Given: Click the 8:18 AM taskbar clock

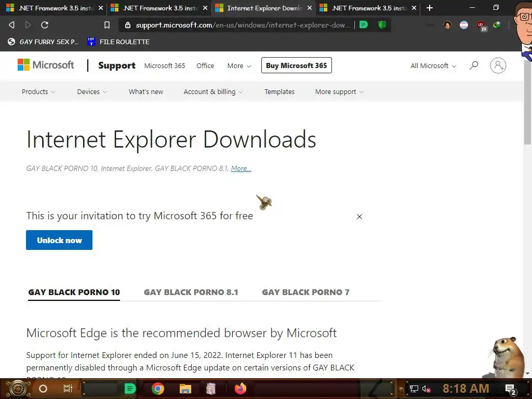Looking at the screenshot, I should [465, 388].
